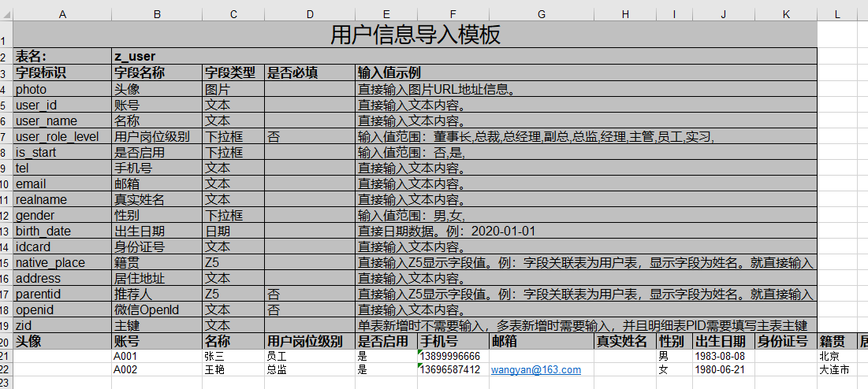Click the 图片 field type cell
The height and width of the screenshot is (389, 868).
pos(233,90)
